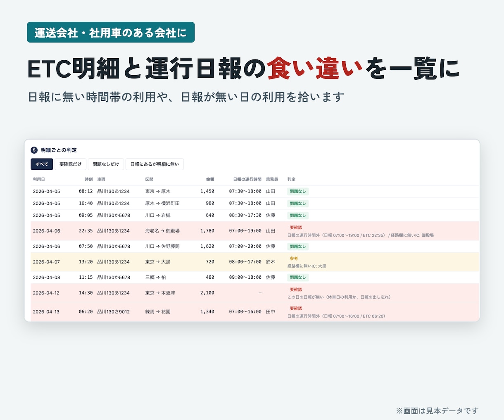Select the すべて filter tab

(x=42, y=164)
